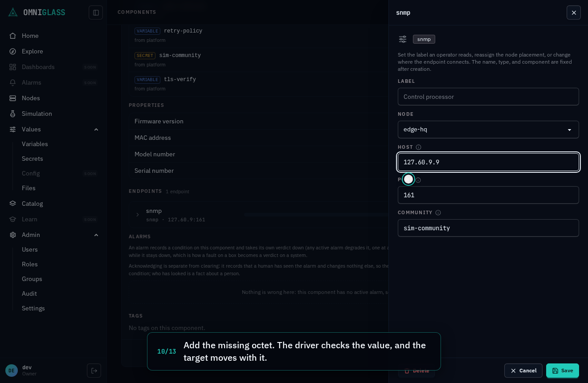588x383 pixels.
Task: Click the Save button
Action: (x=563, y=371)
